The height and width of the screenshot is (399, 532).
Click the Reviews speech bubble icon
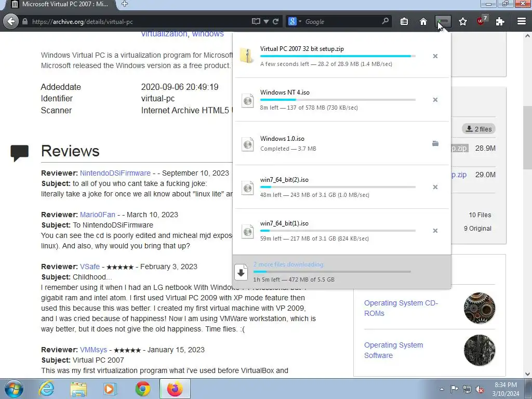tap(19, 153)
